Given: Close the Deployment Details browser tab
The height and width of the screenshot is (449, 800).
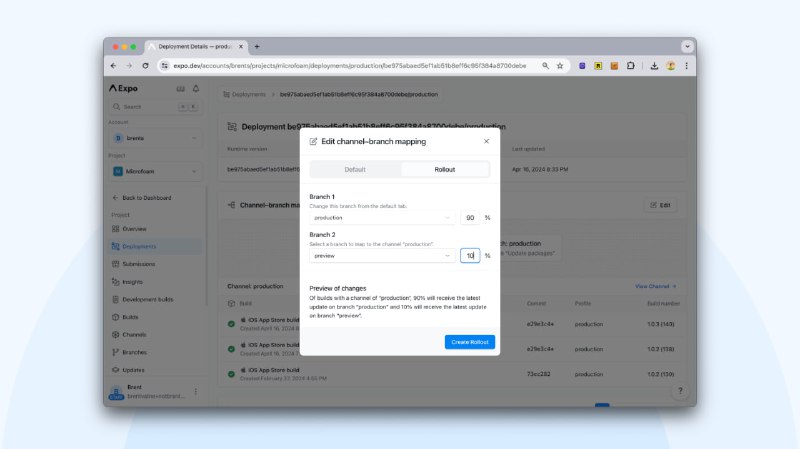Looking at the screenshot, I should [241, 46].
